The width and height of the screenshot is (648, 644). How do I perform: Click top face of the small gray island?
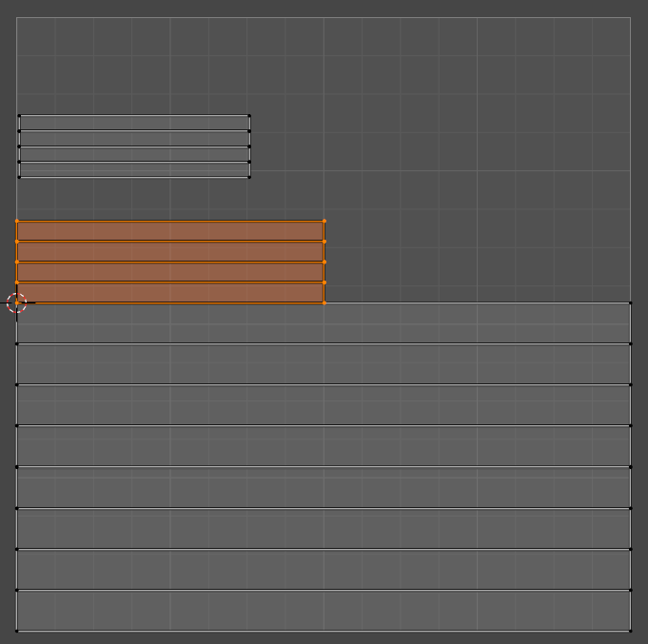click(x=134, y=123)
